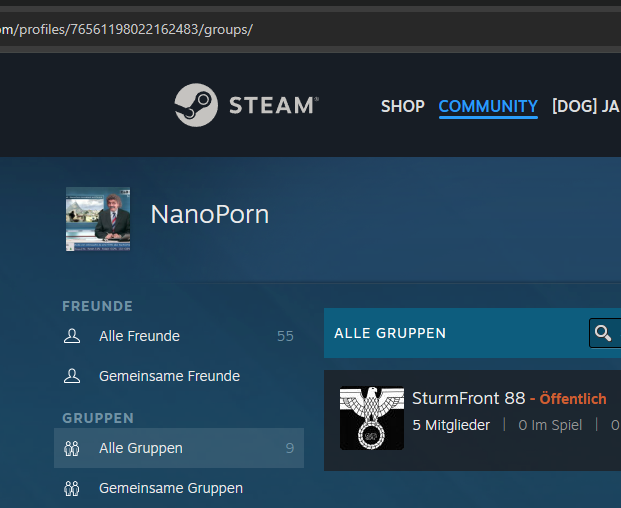
Task: Click the Steam logo in the header
Action: [x=246, y=105]
